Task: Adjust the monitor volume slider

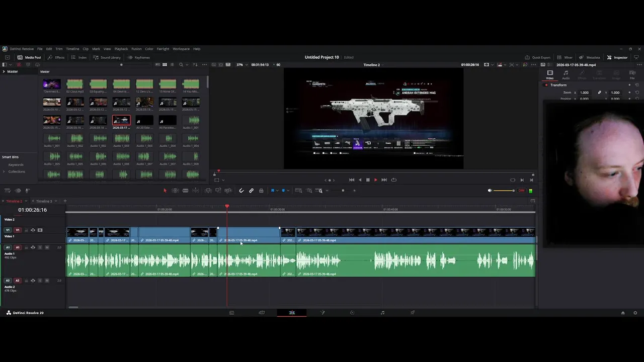Action: point(504,191)
